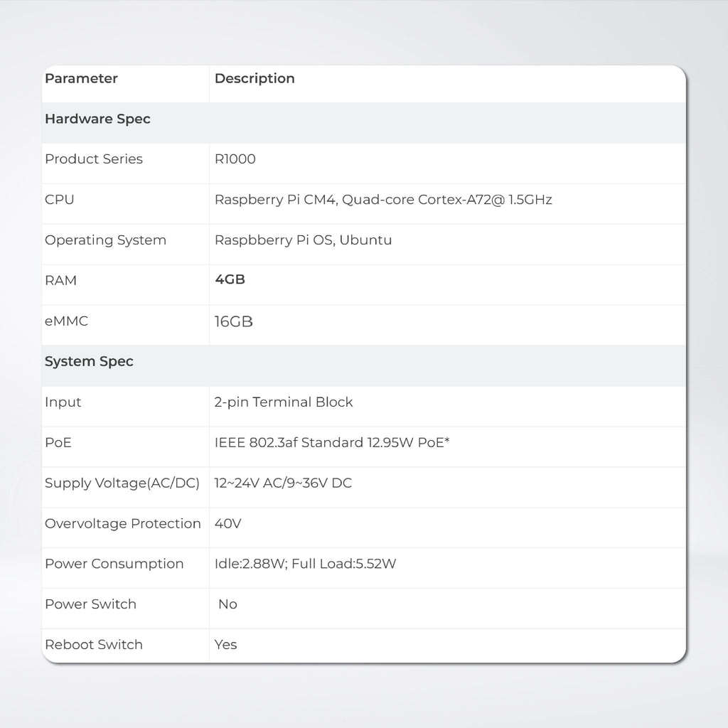The height and width of the screenshot is (728, 728).
Task: Click the bold 4GB RAM value
Action: [x=230, y=280]
